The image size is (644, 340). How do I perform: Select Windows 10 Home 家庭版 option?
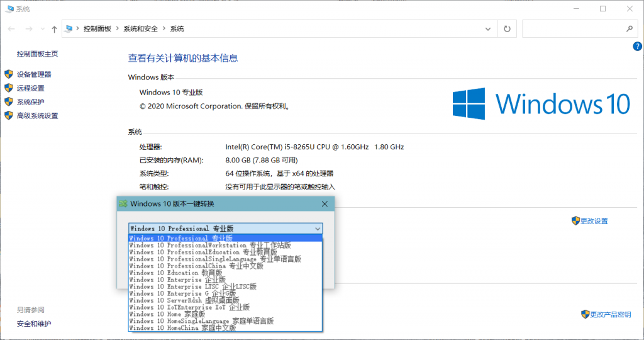[x=226, y=314]
